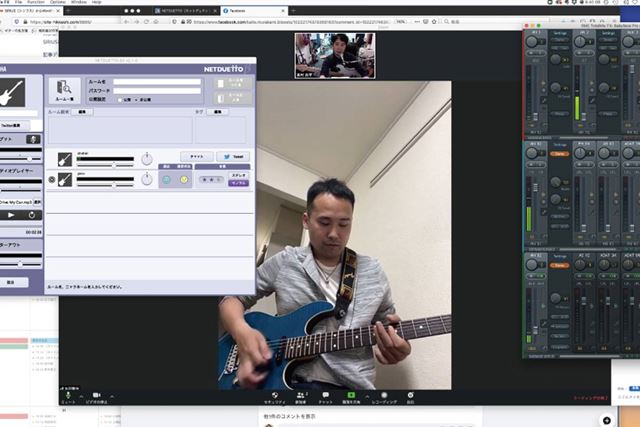Click the green Zoom share screen icon
Image resolution: width=640 pixels, height=427 pixels.
tap(351, 394)
